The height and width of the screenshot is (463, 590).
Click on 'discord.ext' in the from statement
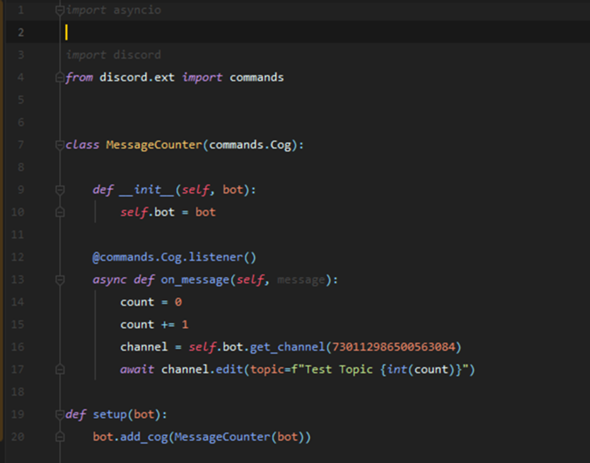tap(137, 78)
